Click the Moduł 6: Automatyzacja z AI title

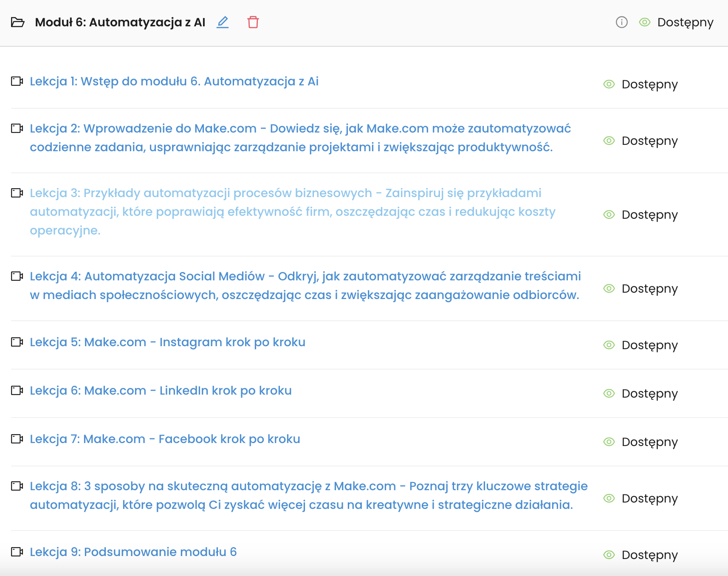[x=120, y=22]
